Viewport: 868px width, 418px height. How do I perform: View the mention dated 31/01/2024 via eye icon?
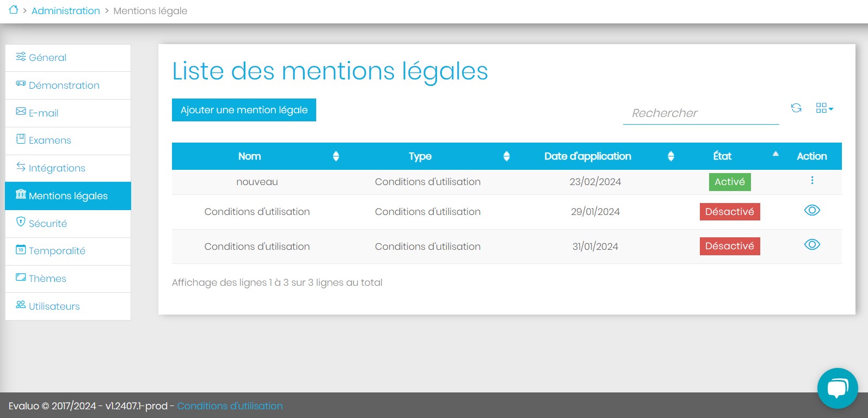tap(812, 245)
